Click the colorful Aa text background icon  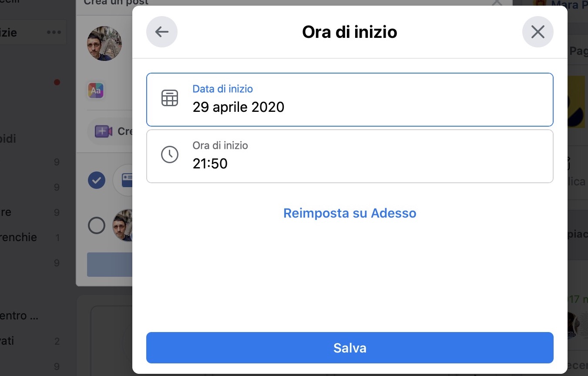(96, 91)
